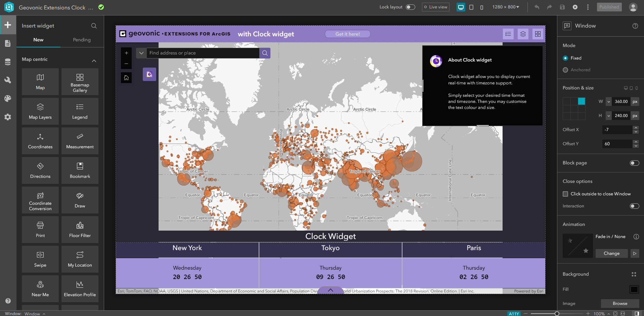This screenshot has width=644, height=316.
Task: Toggle the Lock layout switch
Action: click(410, 7)
